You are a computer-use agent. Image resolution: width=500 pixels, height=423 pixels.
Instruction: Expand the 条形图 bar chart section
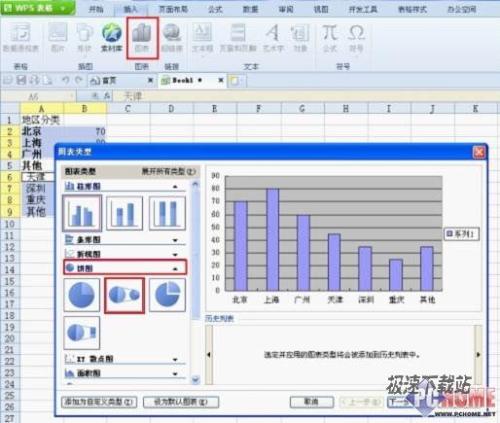click(175, 240)
